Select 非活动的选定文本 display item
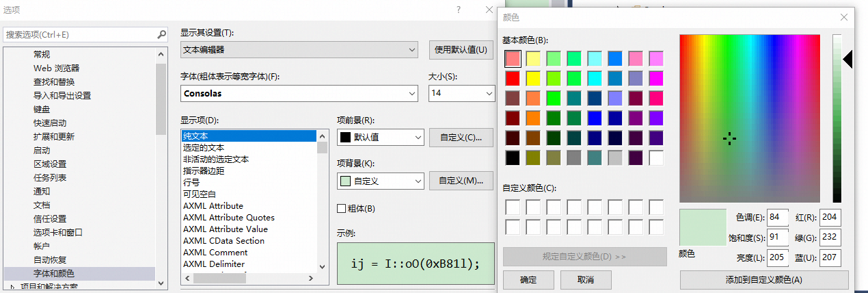Viewport: 868px width, 293px height. (249, 159)
